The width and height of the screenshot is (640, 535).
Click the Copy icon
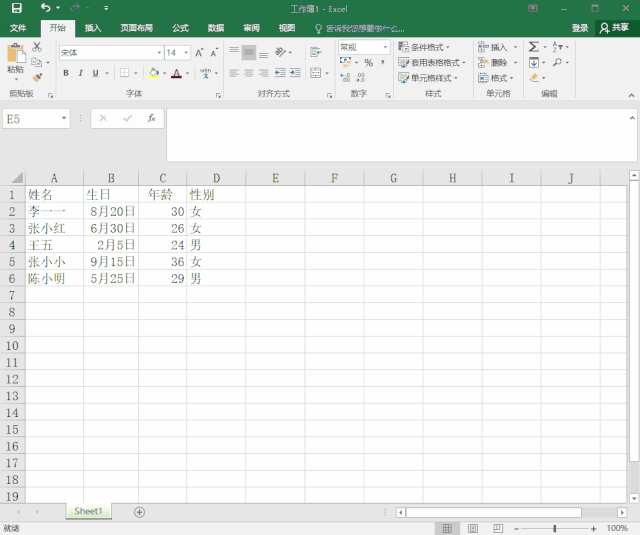tap(37, 62)
